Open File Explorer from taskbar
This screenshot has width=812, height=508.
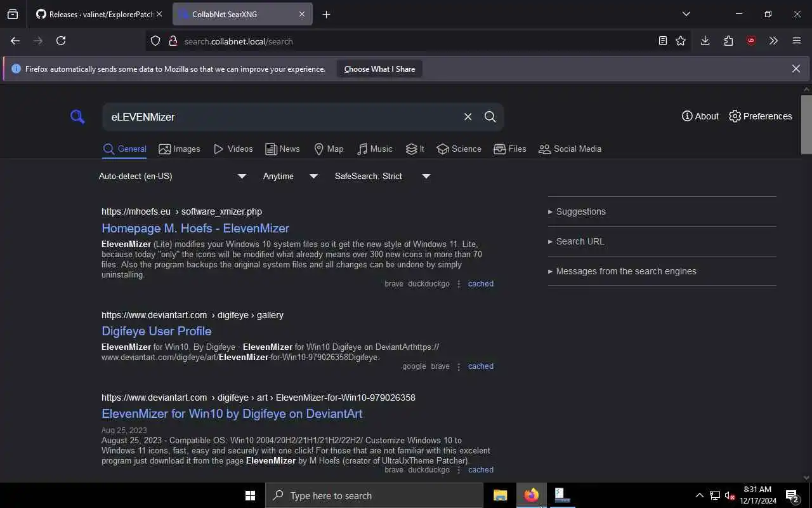coord(501,495)
